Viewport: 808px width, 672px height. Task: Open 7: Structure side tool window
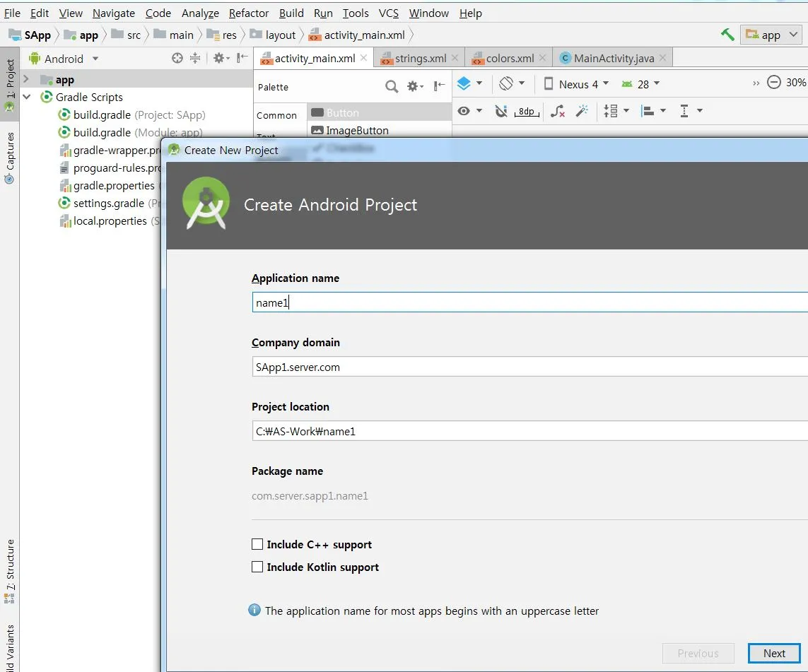click(9, 570)
